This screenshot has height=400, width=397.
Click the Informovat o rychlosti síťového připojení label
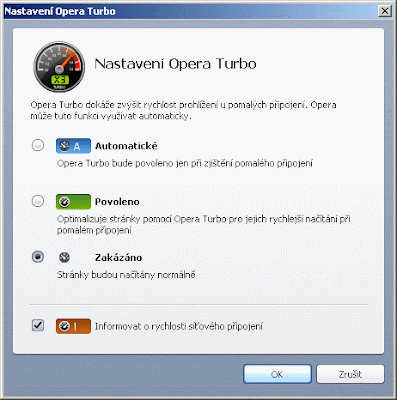click(179, 326)
